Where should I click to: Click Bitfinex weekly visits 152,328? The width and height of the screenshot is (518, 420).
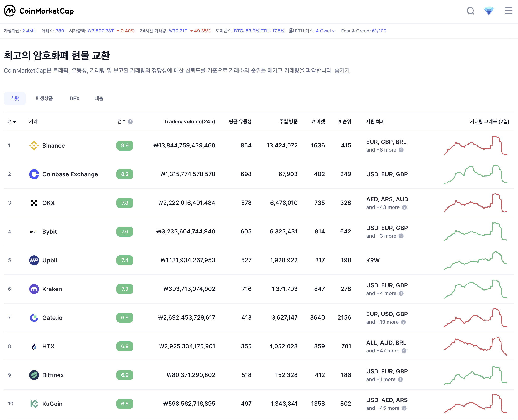[x=286, y=375]
